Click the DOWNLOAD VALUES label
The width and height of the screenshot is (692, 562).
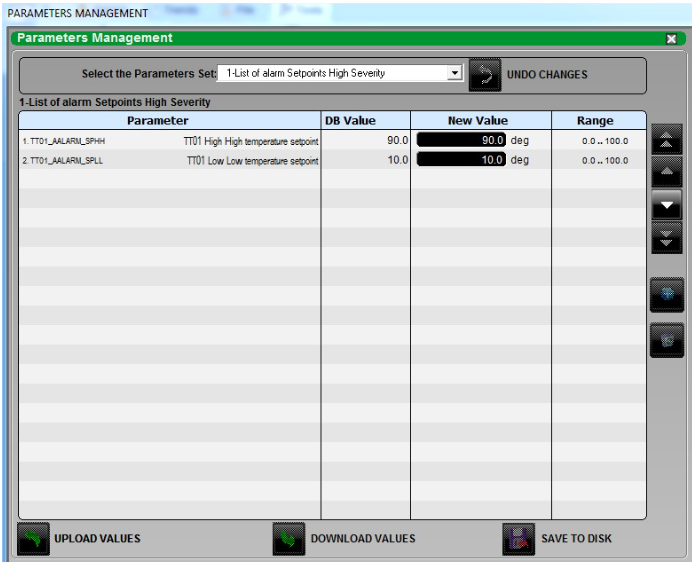(363, 539)
